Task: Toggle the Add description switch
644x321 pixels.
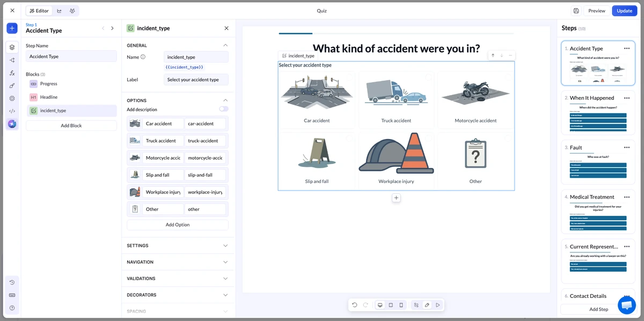Action: click(223, 109)
